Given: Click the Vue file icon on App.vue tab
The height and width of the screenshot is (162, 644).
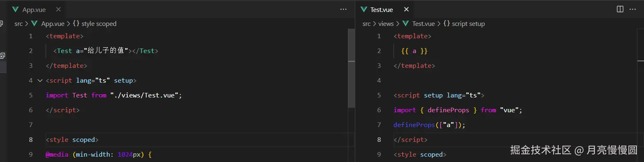Looking at the screenshot, I should click(16, 9).
